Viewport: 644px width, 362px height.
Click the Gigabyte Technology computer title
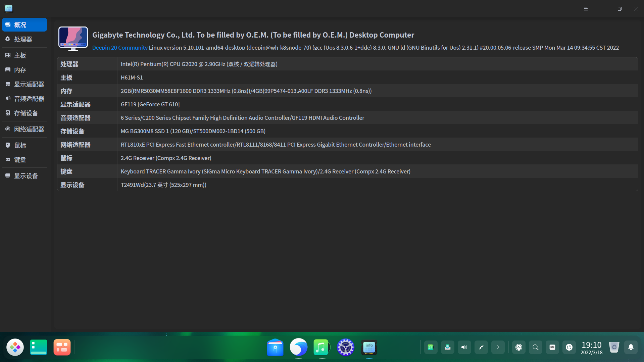click(x=253, y=35)
